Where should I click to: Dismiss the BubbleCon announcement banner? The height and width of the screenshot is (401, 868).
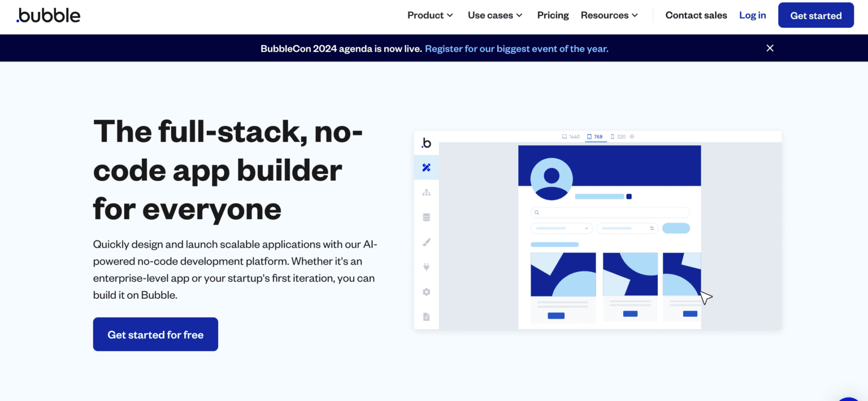[770, 48]
